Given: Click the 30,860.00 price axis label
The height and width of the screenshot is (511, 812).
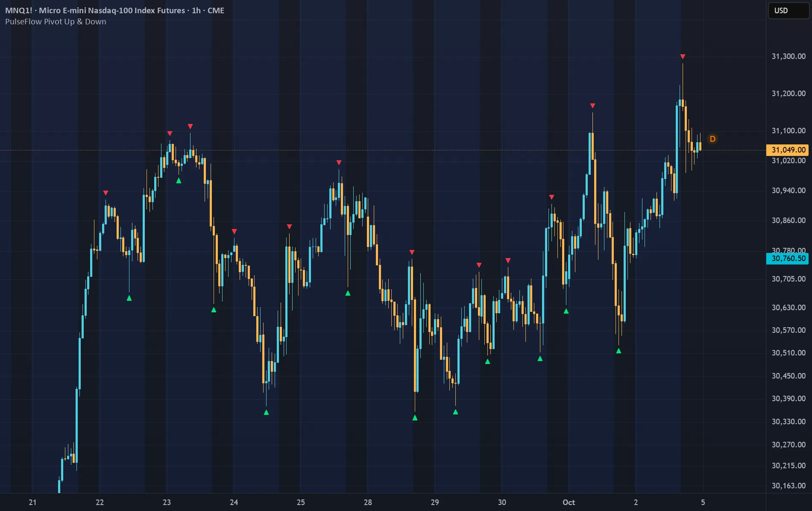Looking at the screenshot, I should click(x=789, y=220).
